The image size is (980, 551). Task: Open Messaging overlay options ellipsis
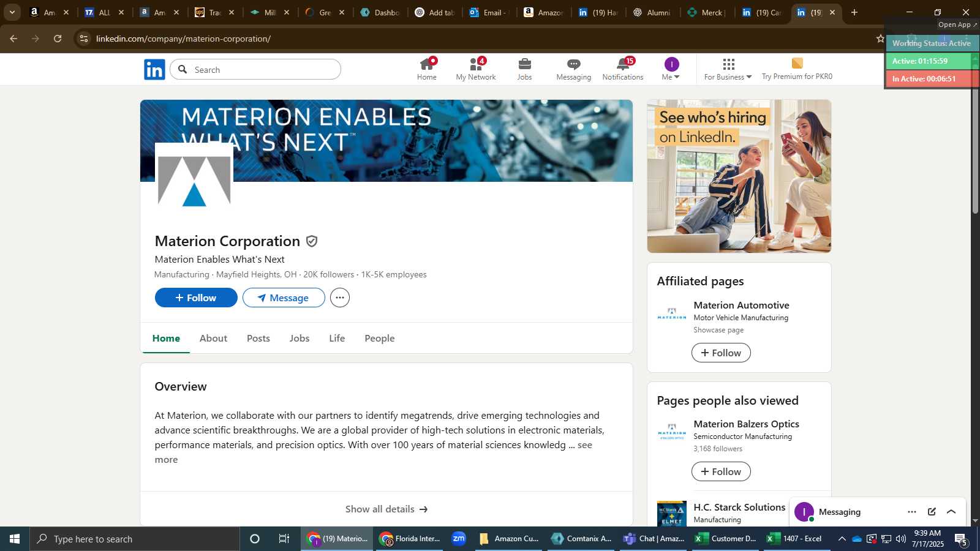(x=912, y=512)
